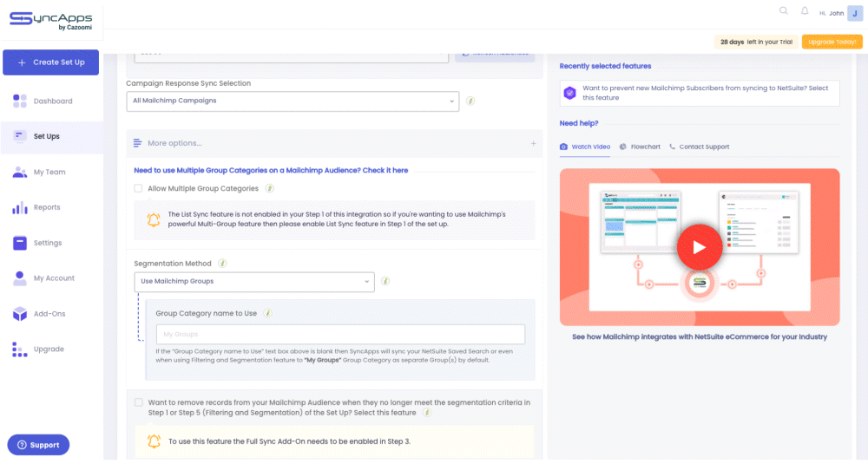Click the Full Sync Add-On bell notice icon
868x470 pixels.
154,441
